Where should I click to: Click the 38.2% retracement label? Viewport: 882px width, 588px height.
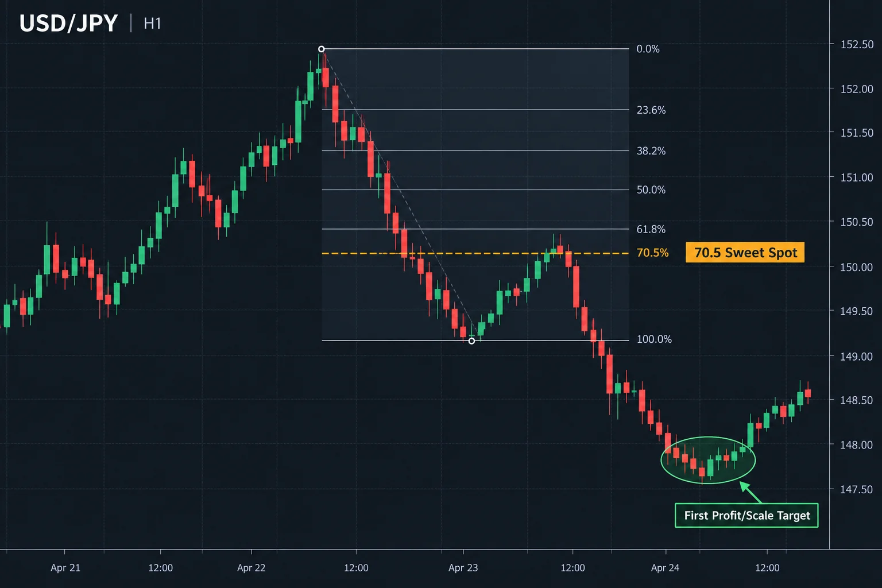point(651,151)
